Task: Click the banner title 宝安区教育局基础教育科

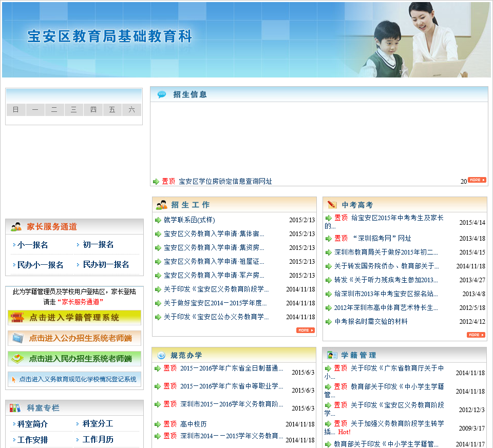Action: [110, 36]
